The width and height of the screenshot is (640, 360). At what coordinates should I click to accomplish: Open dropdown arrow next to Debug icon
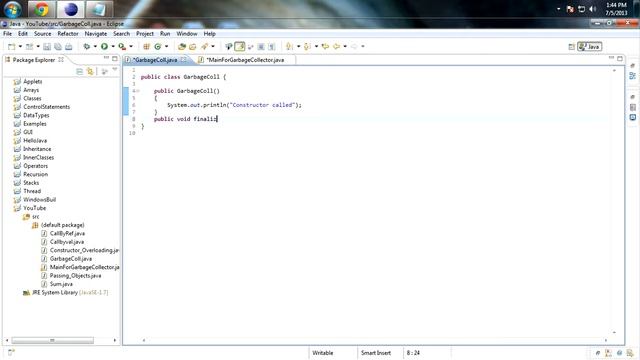tap(95, 47)
